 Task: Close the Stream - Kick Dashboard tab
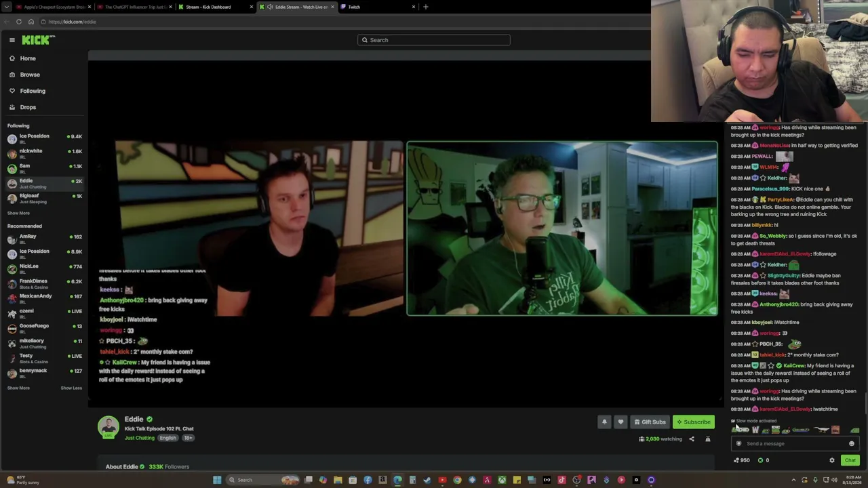point(252,7)
